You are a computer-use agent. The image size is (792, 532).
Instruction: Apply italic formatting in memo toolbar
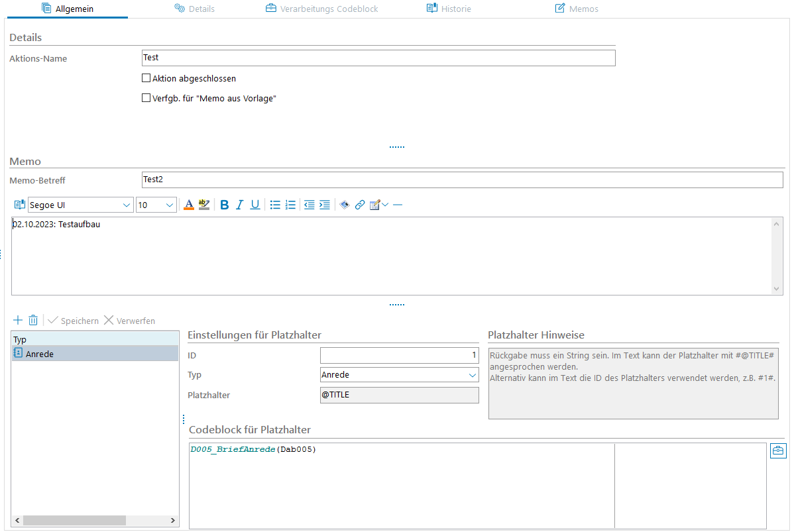pyautogui.click(x=240, y=205)
